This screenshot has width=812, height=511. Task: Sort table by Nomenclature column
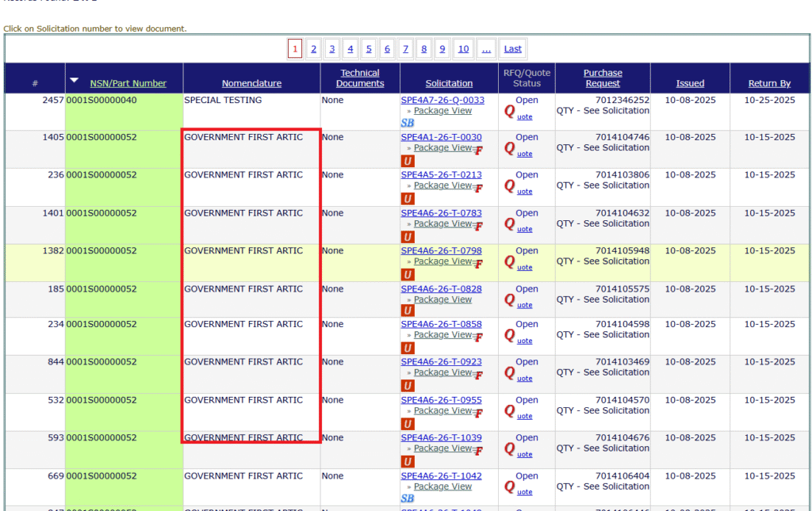click(x=251, y=83)
